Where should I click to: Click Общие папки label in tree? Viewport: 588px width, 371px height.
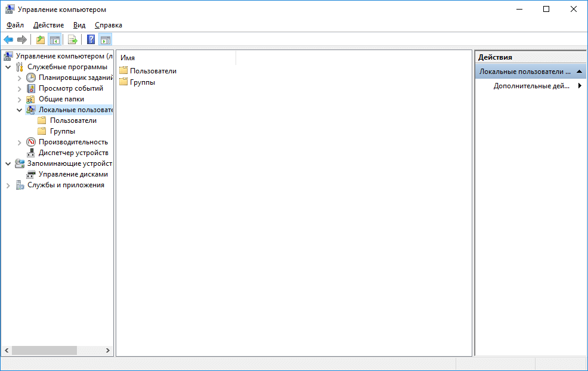click(61, 99)
